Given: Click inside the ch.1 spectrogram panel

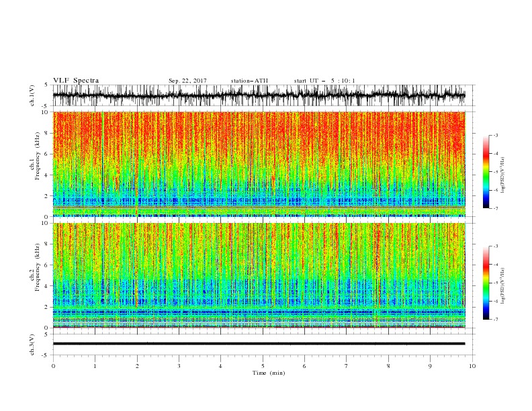Looking at the screenshot, I should click(x=259, y=164).
